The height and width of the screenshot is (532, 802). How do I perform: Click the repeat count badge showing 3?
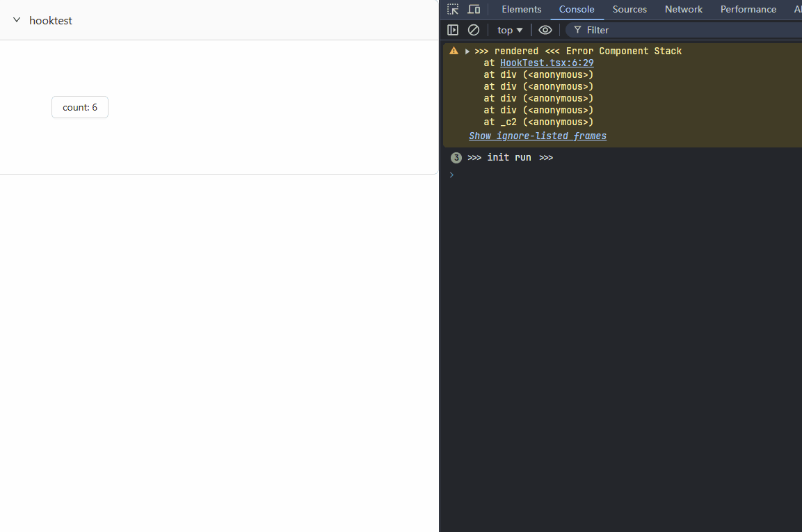point(456,158)
